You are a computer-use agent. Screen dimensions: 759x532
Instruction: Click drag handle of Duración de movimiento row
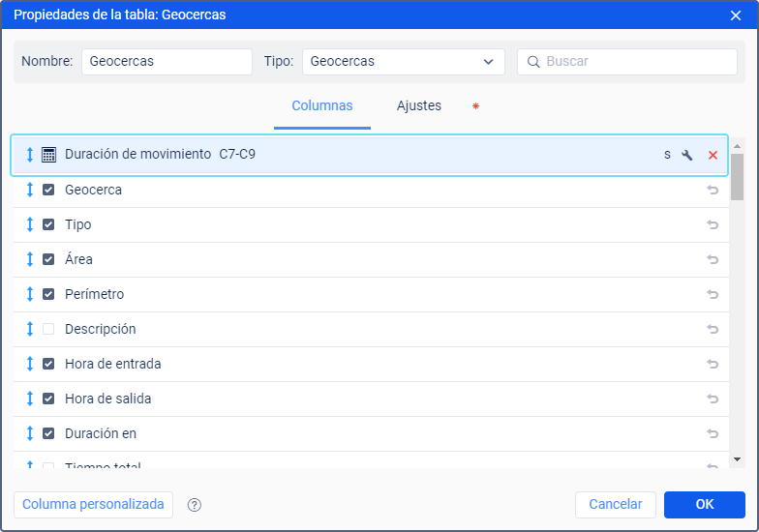coord(29,155)
